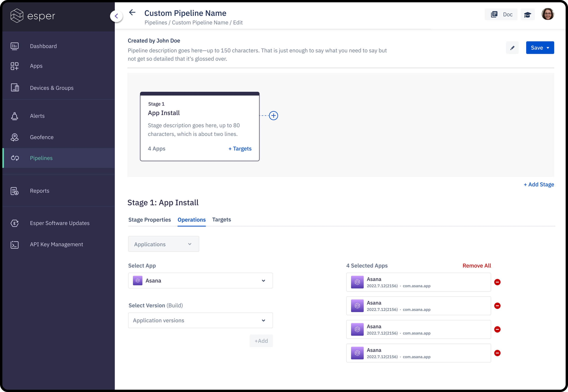The image size is (568, 392).
Task: Click the Remove All link
Action: click(x=477, y=266)
